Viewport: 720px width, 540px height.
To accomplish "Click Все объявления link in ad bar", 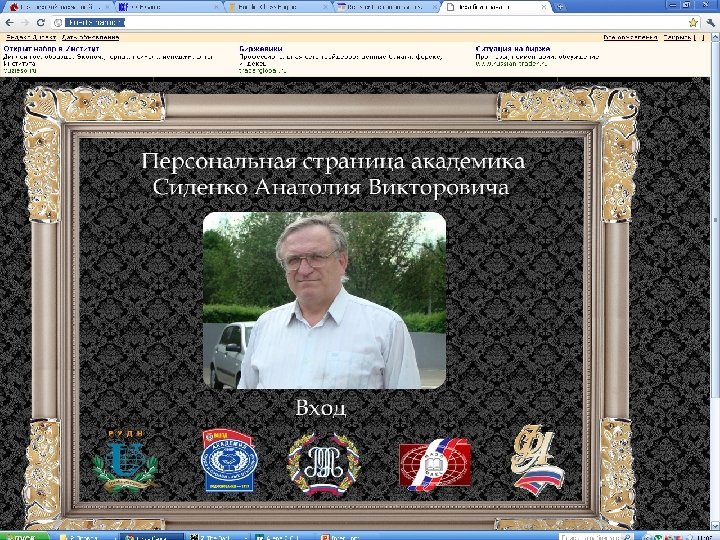I will [630, 37].
